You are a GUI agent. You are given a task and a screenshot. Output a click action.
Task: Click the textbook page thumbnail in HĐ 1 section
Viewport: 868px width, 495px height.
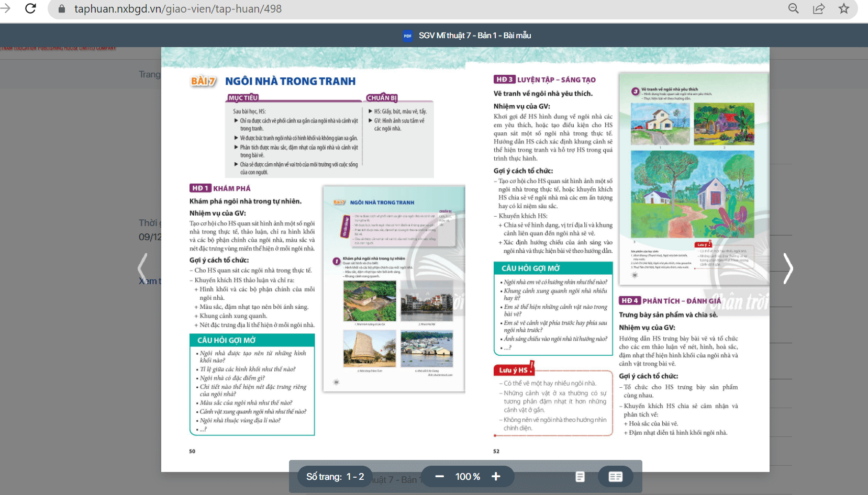[394, 288]
